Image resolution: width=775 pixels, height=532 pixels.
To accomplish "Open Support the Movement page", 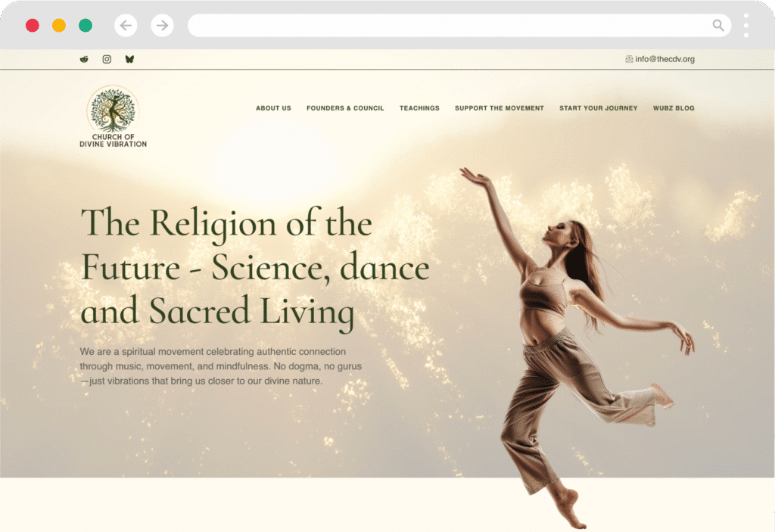I will tap(499, 108).
